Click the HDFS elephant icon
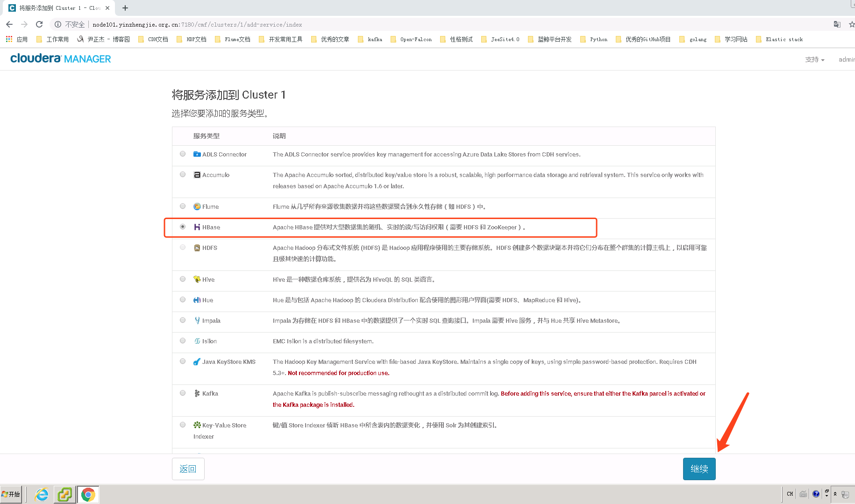Viewport: 855px width, 504px height. 197,248
